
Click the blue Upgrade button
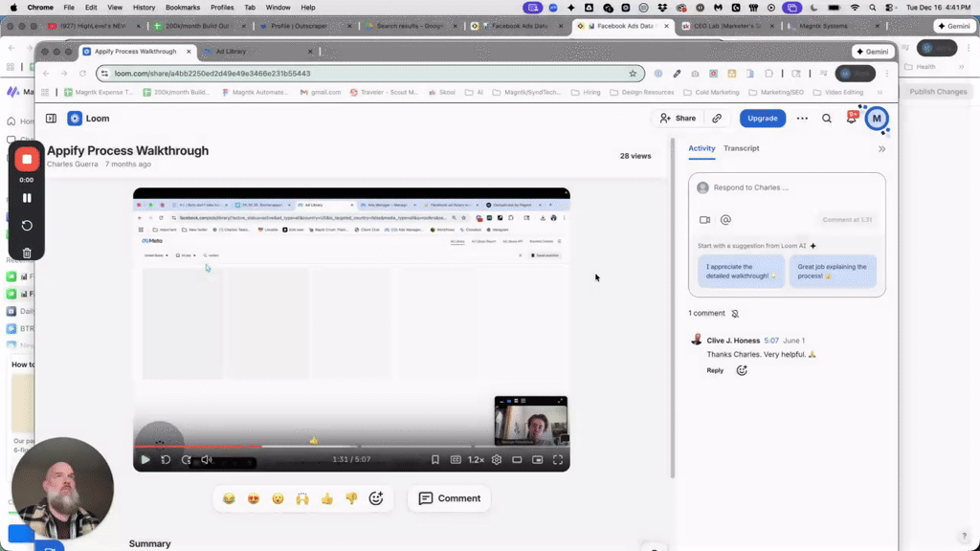click(x=762, y=118)
